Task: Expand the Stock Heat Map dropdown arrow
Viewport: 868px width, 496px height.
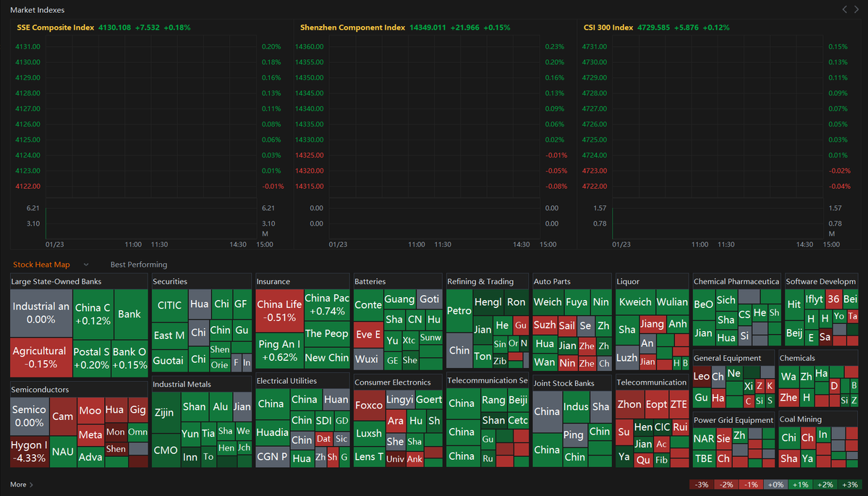Action: tap(86, 265)
